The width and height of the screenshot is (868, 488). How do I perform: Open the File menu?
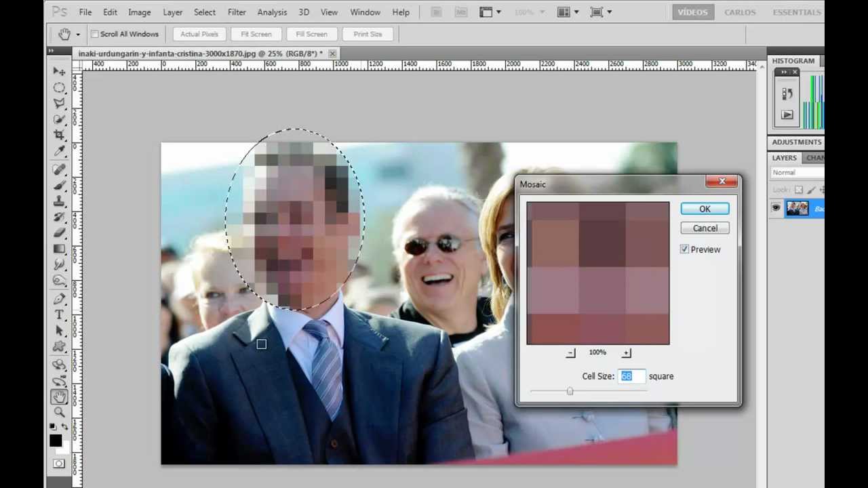(x=85, y=12)
